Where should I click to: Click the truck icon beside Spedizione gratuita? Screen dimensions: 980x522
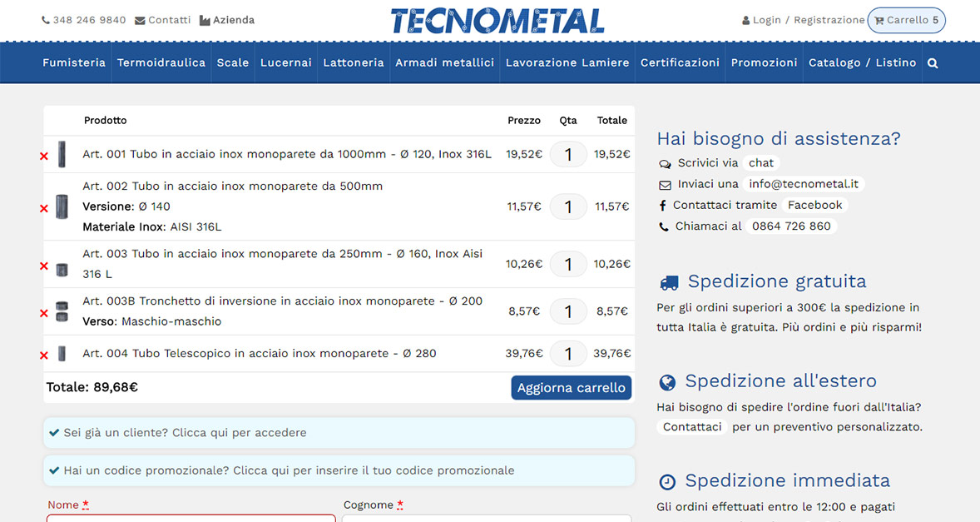(669, 283)
